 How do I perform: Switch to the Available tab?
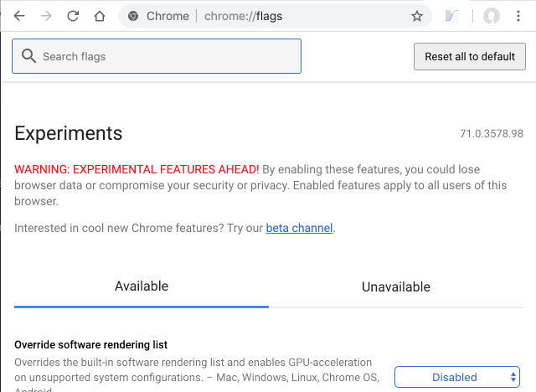(142, 286)
